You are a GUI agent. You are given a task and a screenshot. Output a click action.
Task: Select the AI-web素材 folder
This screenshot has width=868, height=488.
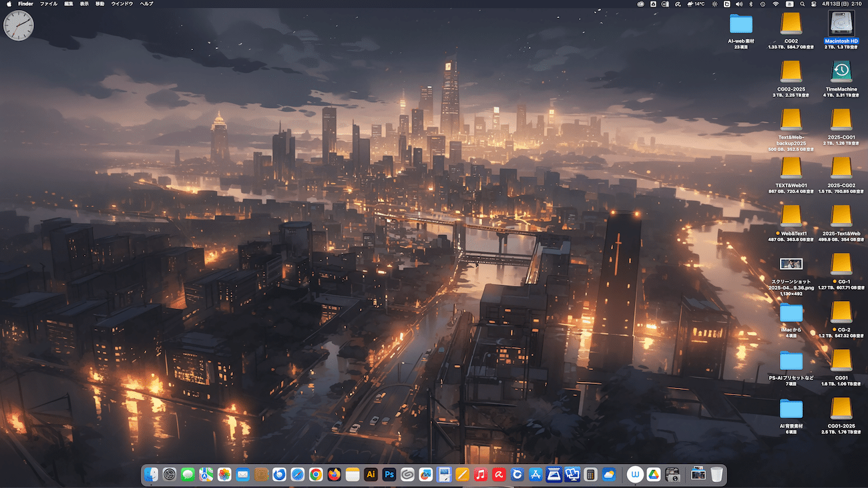click(741, 24)
